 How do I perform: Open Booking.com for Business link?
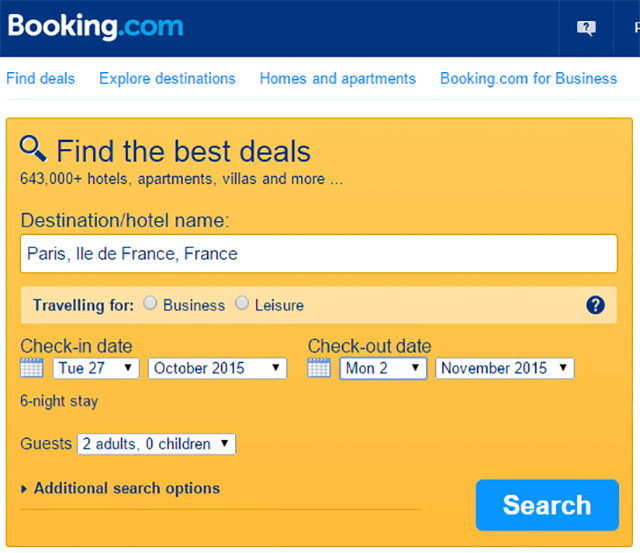pyautogui.click(x=529, y=78)
